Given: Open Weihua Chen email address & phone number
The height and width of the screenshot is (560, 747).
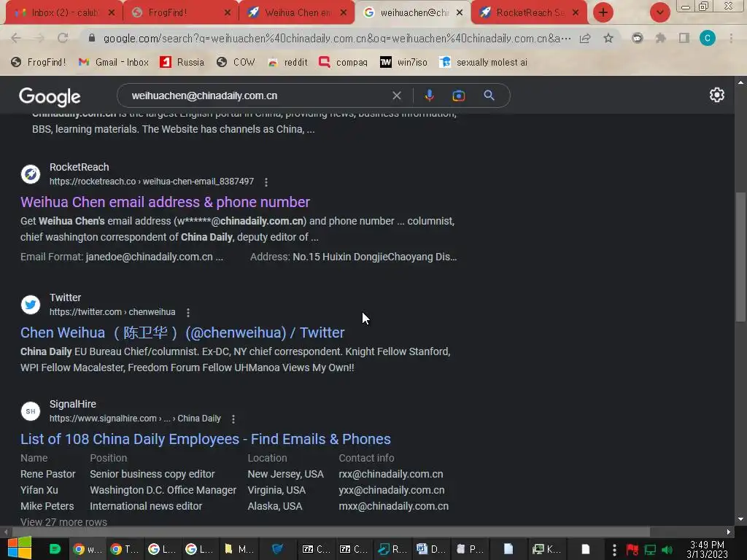Looking at the screenshot, I should [165, 203].
